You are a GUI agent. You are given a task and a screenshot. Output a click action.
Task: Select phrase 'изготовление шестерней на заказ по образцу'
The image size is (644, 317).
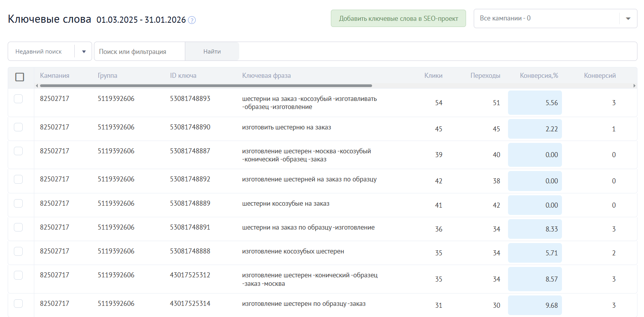click(x=309, y=179)
